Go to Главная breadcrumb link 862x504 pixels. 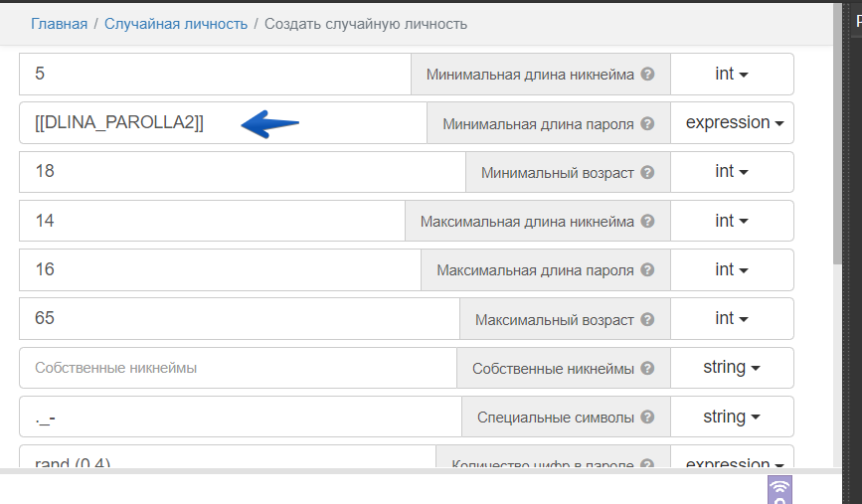59,23
